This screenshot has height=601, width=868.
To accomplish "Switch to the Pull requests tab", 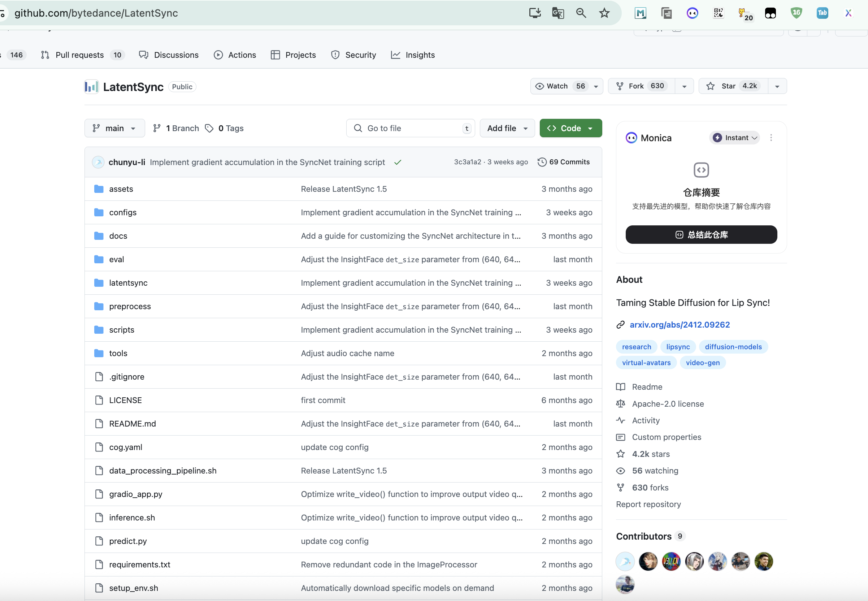I will [x=79, y=55].
